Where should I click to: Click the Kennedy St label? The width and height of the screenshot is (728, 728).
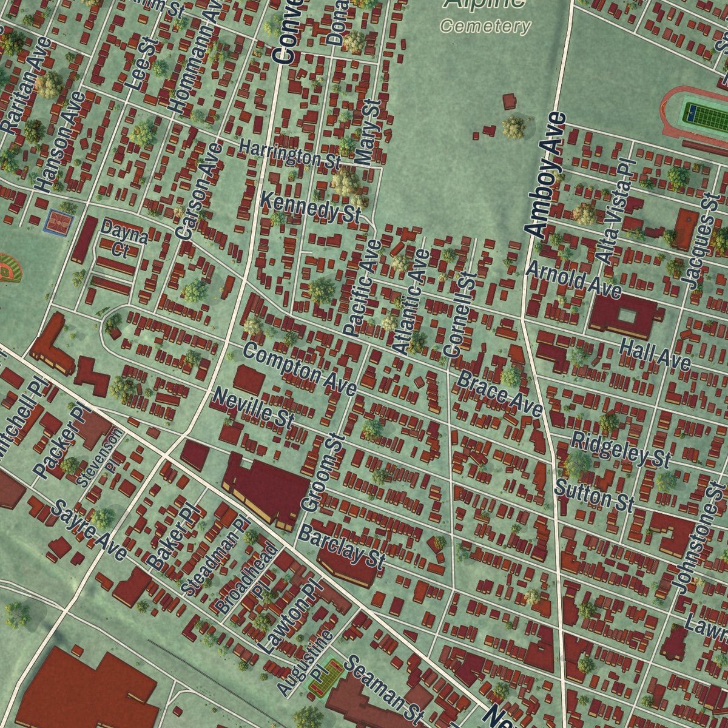point(311,207)
